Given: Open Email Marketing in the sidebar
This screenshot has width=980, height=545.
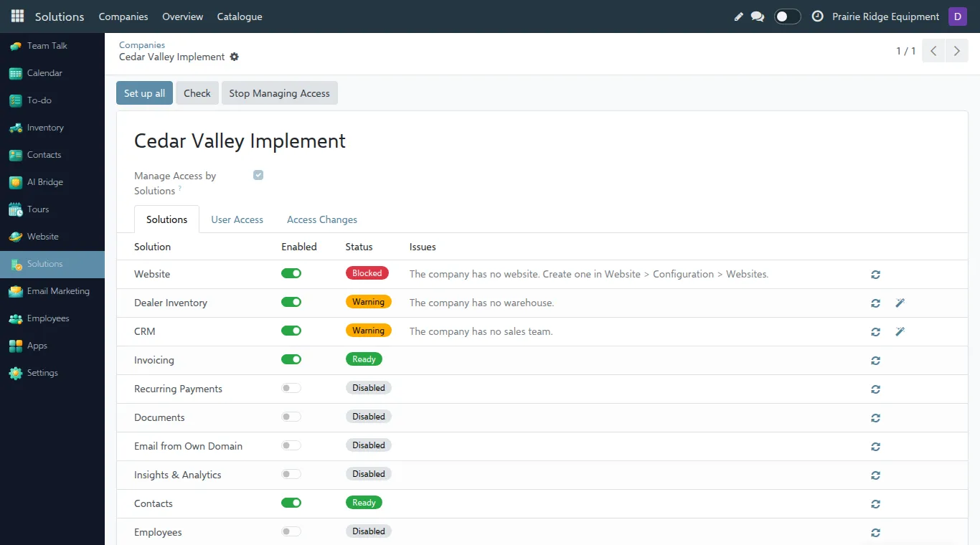Looking at the screenshot, I should (52, 291).
